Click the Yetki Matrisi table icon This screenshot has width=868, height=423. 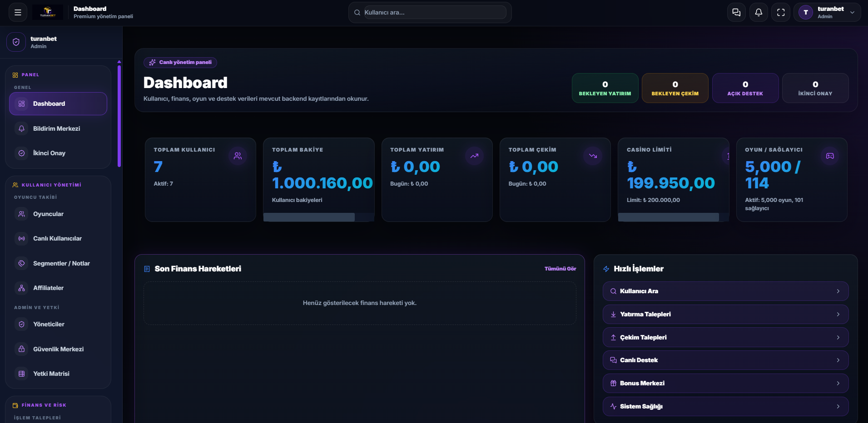(x=21, y=374)
